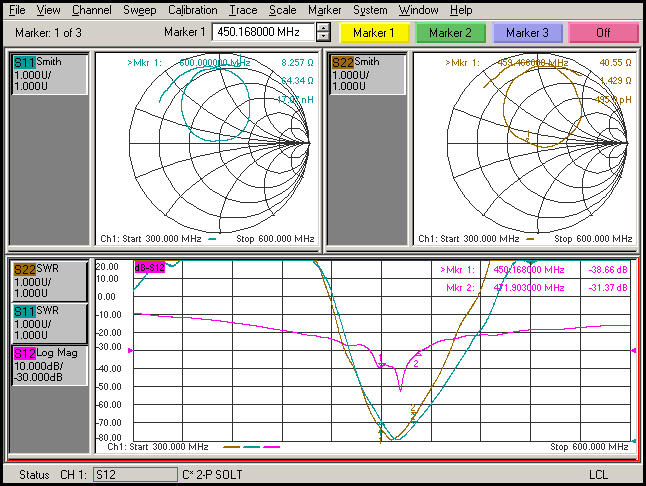This screenshot has height=486, width=646.
Task: Select the S11 Smith trace status box
Action: (x=49, y=75)
